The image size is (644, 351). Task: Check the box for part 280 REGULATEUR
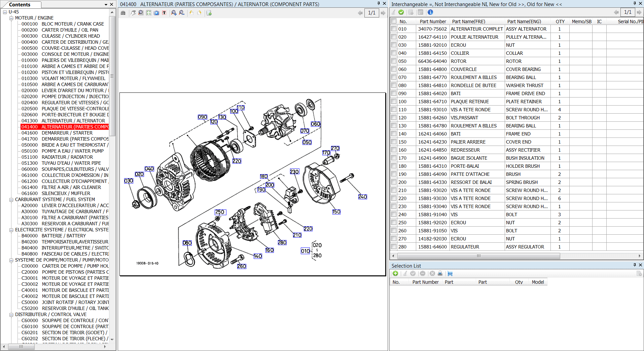point(394,247)
